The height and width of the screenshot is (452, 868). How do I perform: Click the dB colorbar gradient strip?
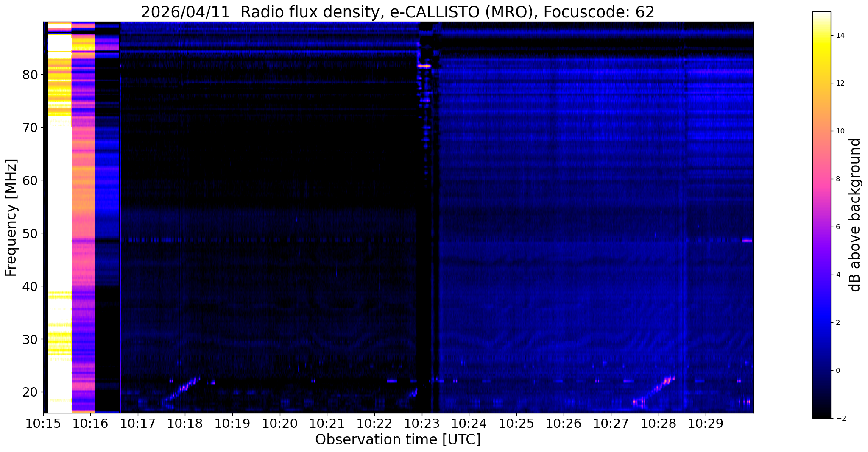point(821,215)
